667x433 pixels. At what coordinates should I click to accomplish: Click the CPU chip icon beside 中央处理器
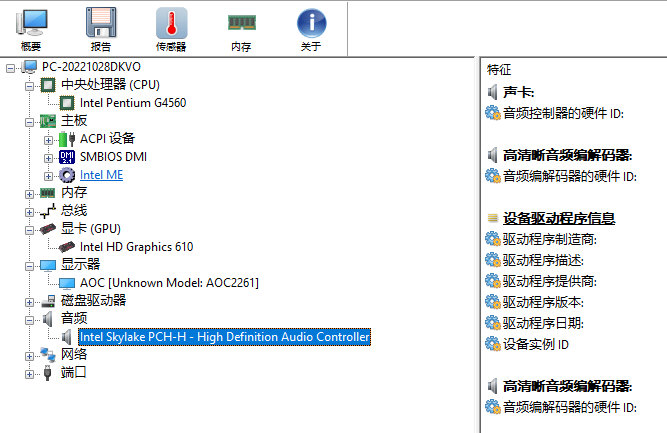tap(48, 85)
